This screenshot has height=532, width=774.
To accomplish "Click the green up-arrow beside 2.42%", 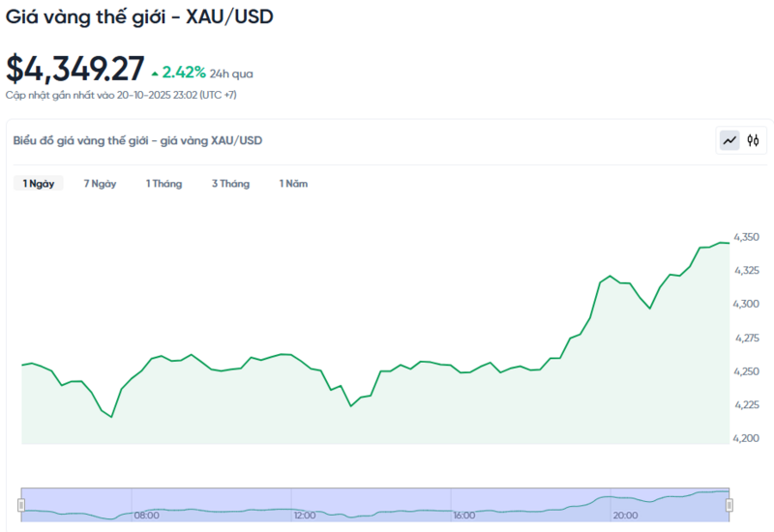I will click(x=155, y=73).
